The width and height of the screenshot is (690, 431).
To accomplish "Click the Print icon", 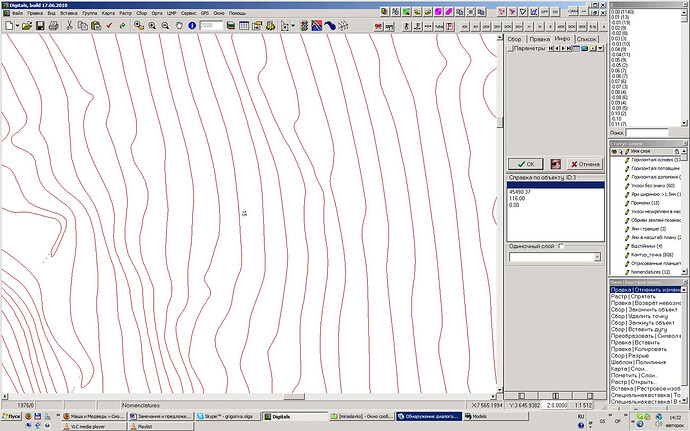I will 53,26.
